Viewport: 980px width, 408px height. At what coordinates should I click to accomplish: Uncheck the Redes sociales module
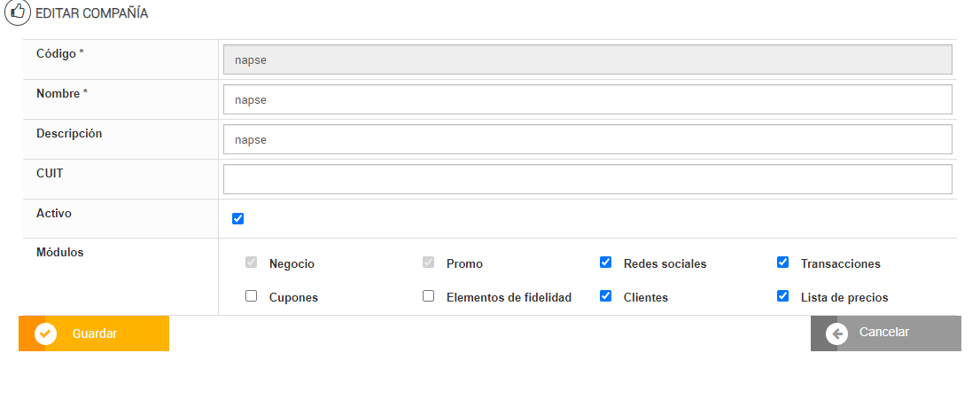click(x=605, y=263)
